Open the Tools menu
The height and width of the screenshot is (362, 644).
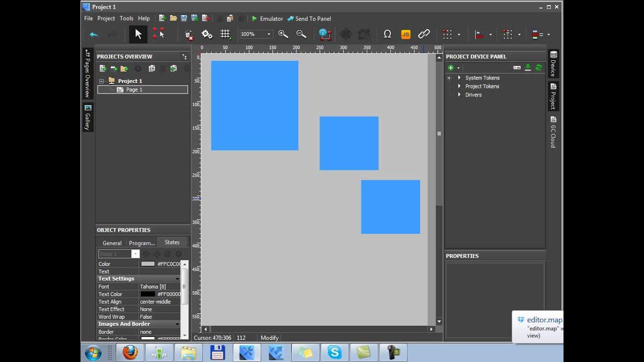[x=126, y=19]
